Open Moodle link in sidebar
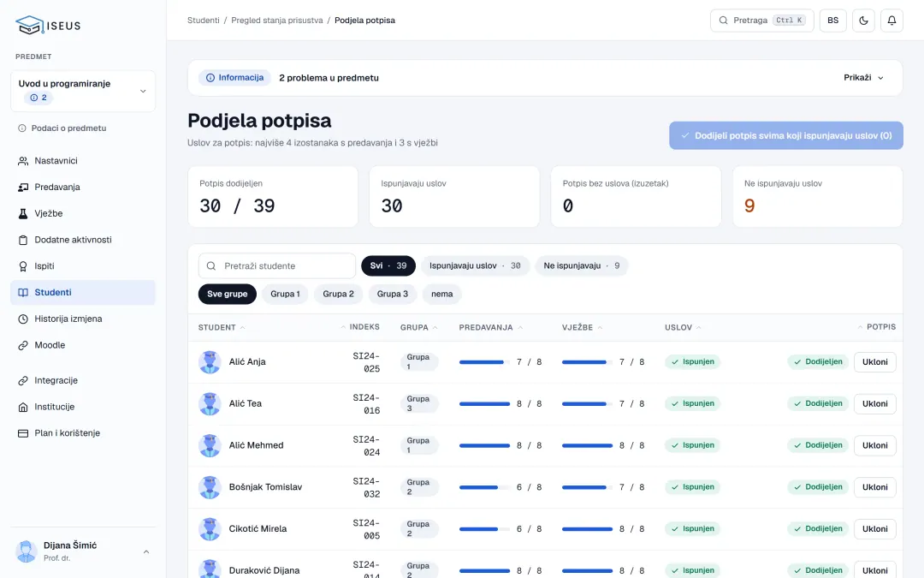924x578 pixels. click(x=82, y=345)
